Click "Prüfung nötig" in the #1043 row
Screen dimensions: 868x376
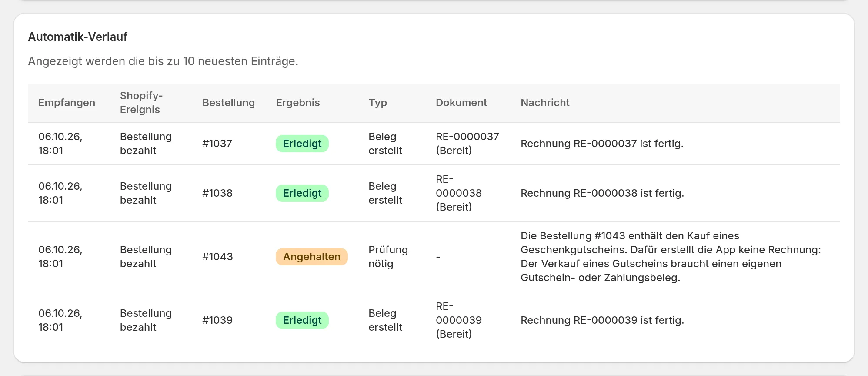388,257
